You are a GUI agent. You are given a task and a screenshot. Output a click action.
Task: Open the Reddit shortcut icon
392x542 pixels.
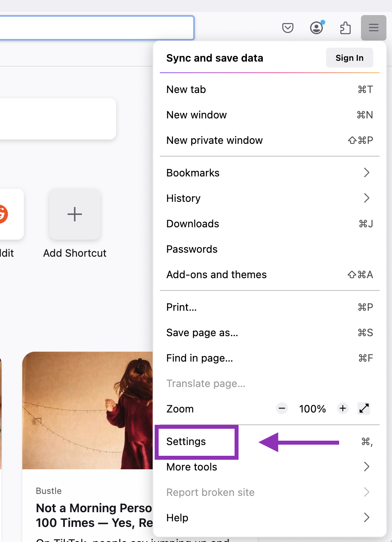4,214
